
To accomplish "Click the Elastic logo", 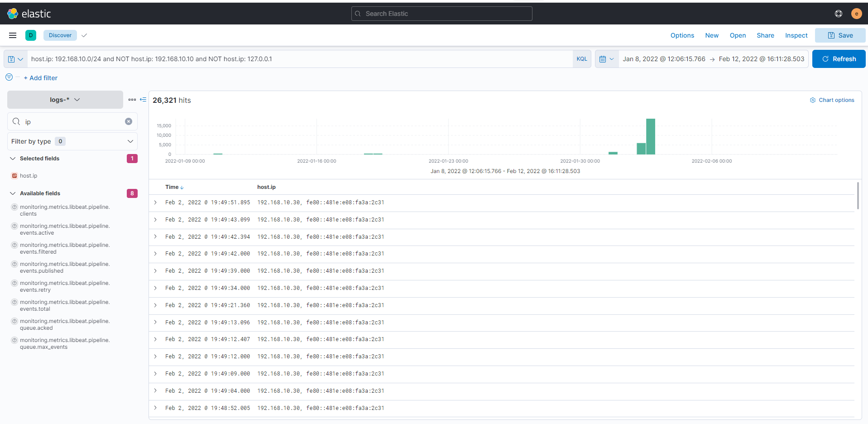I will 29,14.
